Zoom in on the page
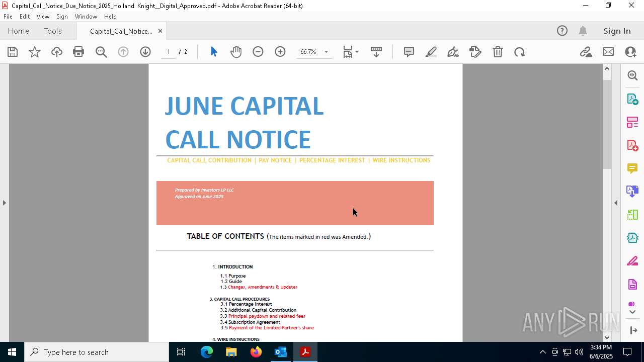 [280, 52]
